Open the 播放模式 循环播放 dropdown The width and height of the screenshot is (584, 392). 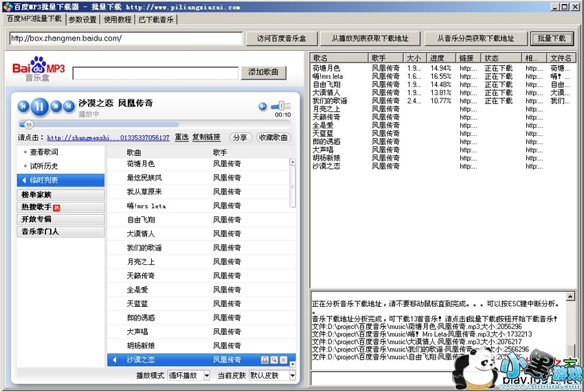(x=189, y=376)
